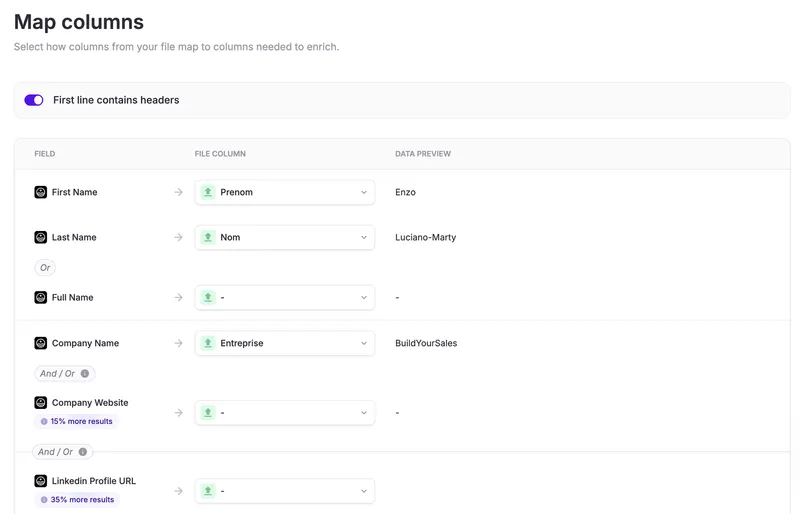The height and width of the screenshot is (514, 800).
Task: Click the icon beside Linkedin Profile URL
Action: (x=41, y=481)
